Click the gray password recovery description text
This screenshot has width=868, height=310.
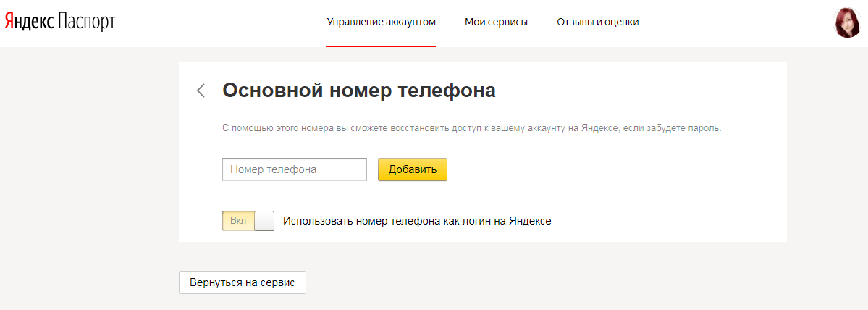pos(472,128)
